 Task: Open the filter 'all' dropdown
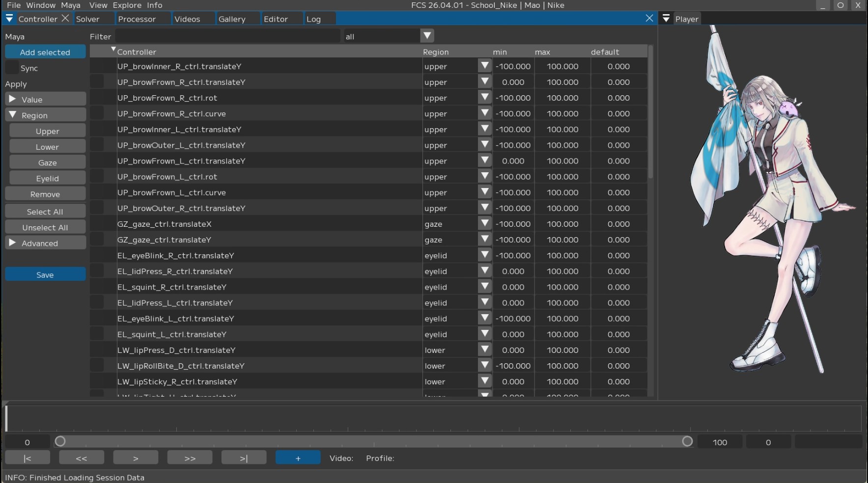click(427, 36)
